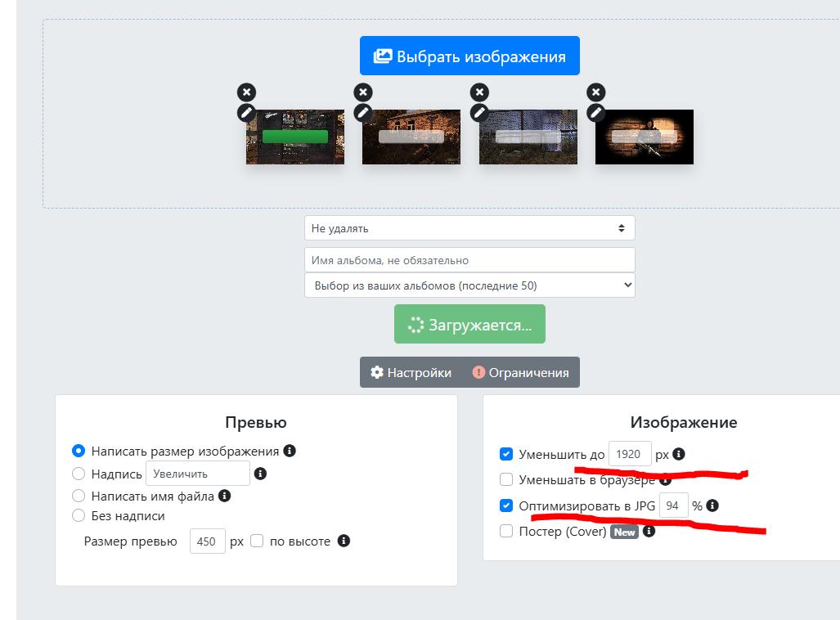
Task: Open the 'Не удалять' dropdown
Action: point(469,229)
